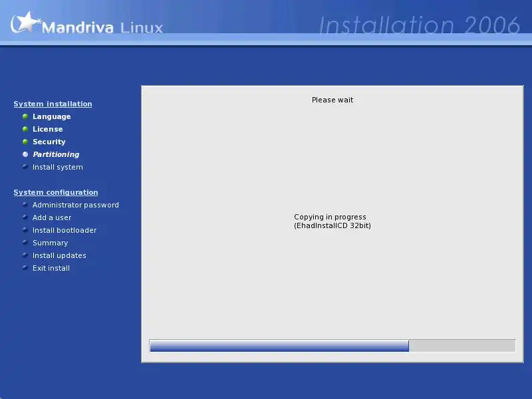This screenshot has width=532, height=399.
Task: Select the Install bootloader step
Action: click(x=65, y=230)
